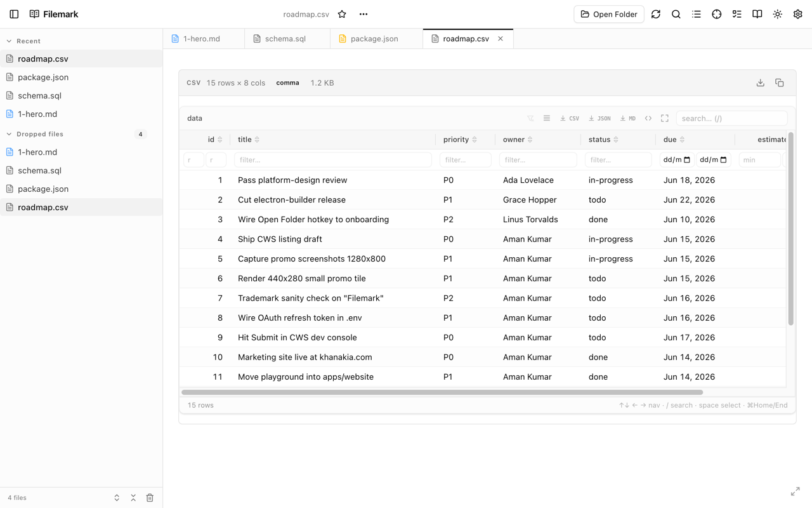812x508 pixels.
Task: Sort by the status column
Action: (x=603, y=140)
